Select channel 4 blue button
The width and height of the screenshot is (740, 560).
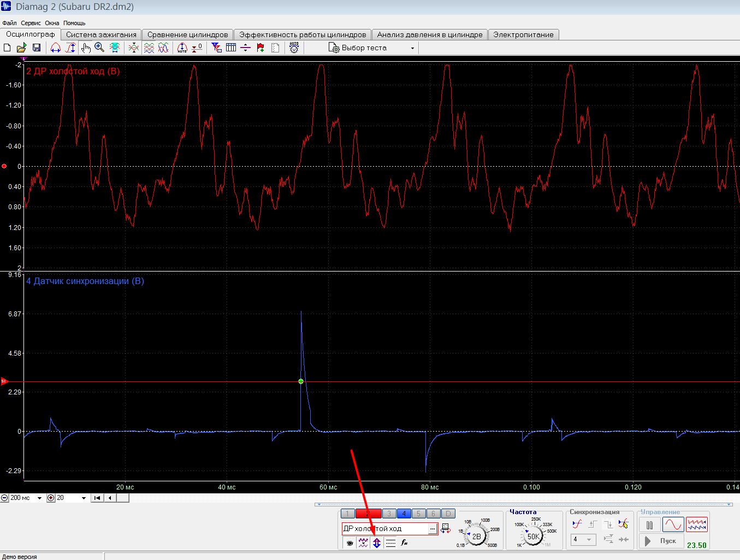[404, 514]
